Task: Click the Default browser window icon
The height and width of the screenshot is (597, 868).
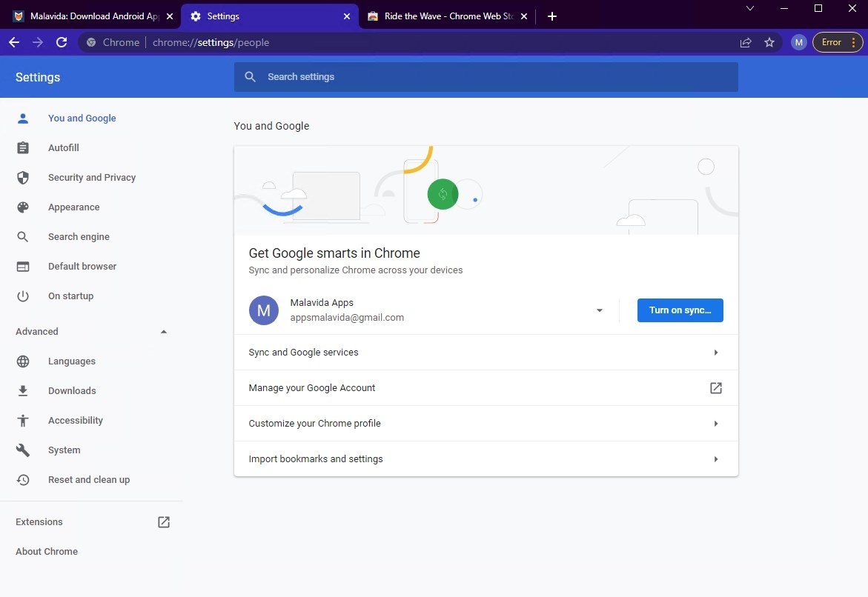Action: point(23,267)
